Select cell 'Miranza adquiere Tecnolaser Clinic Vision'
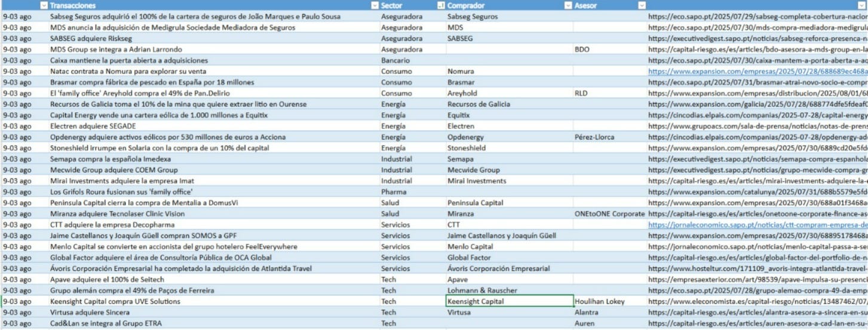The image size is (868, 330). pos(214,214)
